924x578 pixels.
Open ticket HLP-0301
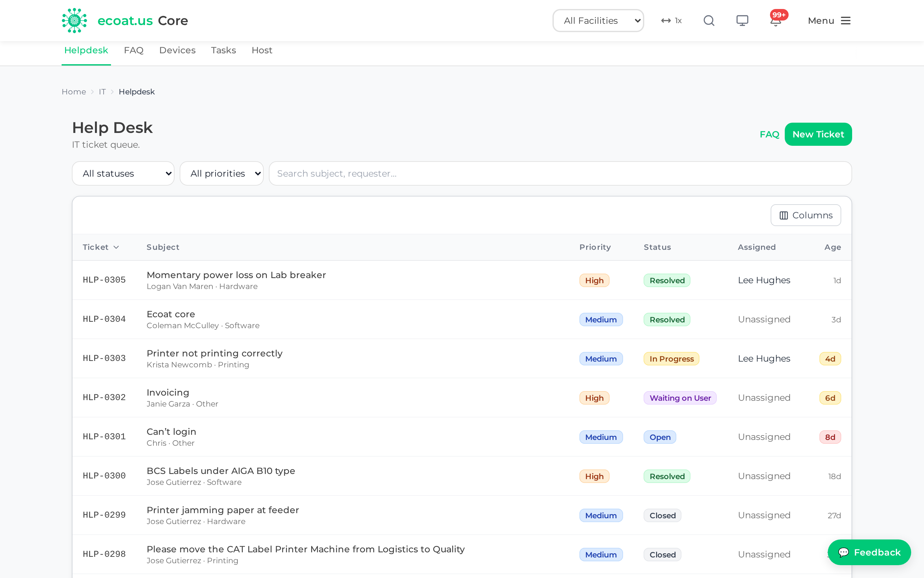coord(104,437)
